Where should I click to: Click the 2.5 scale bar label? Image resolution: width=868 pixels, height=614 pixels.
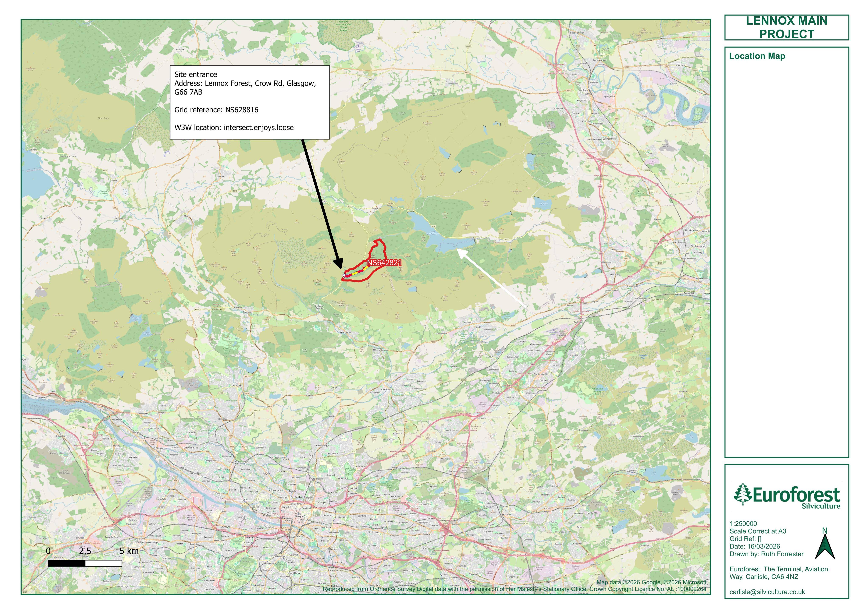85,551
